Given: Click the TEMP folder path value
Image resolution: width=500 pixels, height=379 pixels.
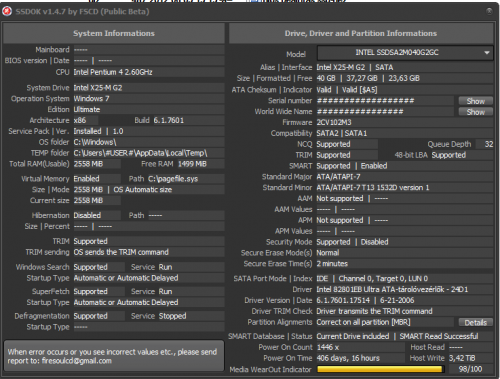Looking at the screenshot, I should (x=140, y=153).
